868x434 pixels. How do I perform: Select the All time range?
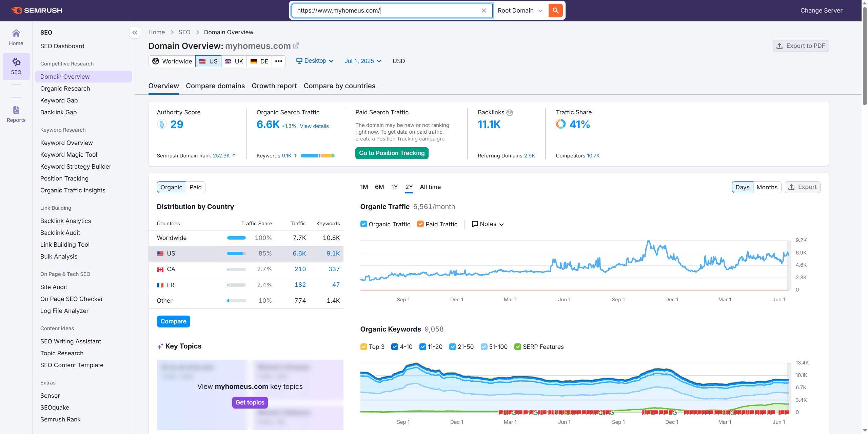point(430,187)
